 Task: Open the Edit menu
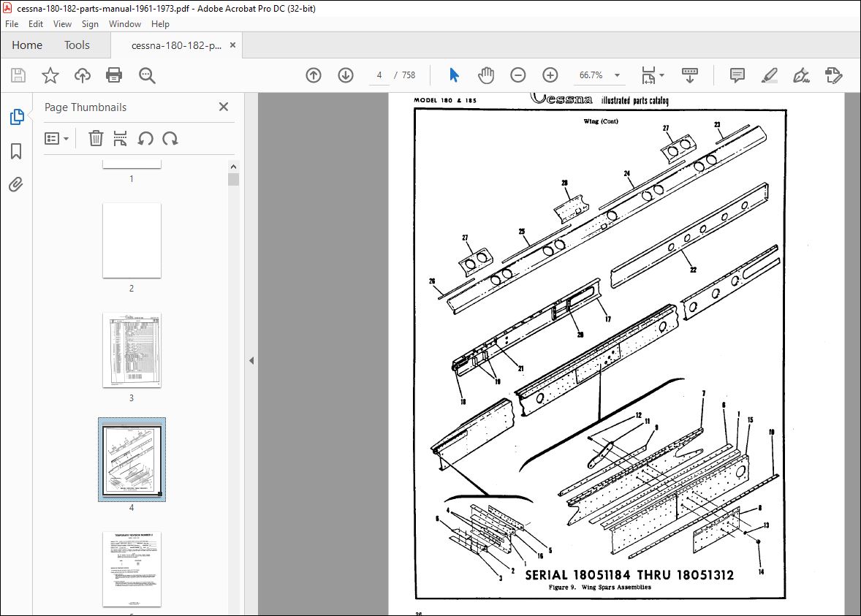tap(36, 24)
